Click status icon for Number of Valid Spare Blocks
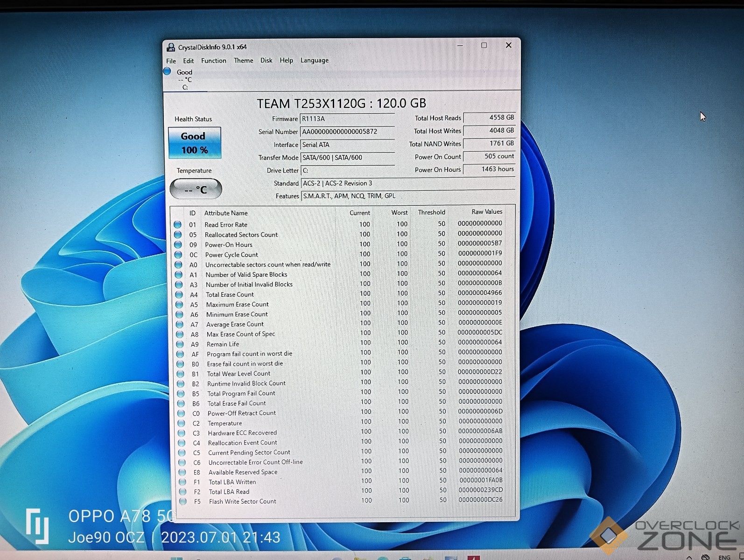Image resolution: width=744 pixels, height=560 pixels. [179, 275]
